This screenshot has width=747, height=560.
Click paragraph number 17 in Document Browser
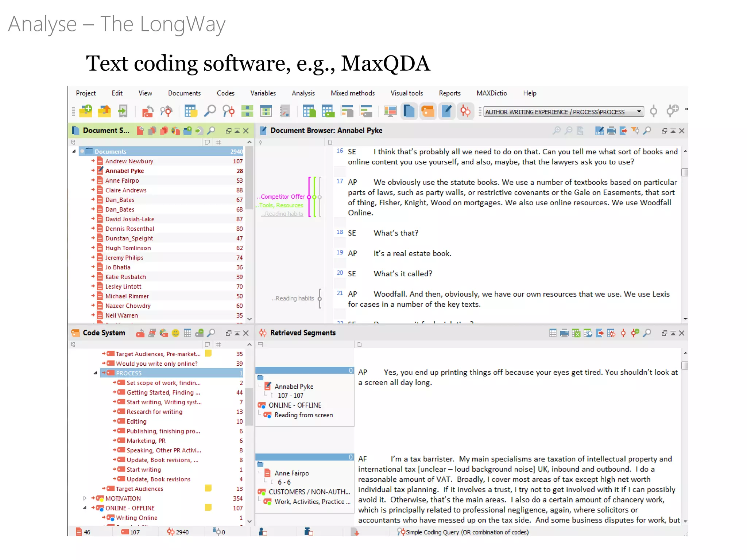[x=340, y=181]
